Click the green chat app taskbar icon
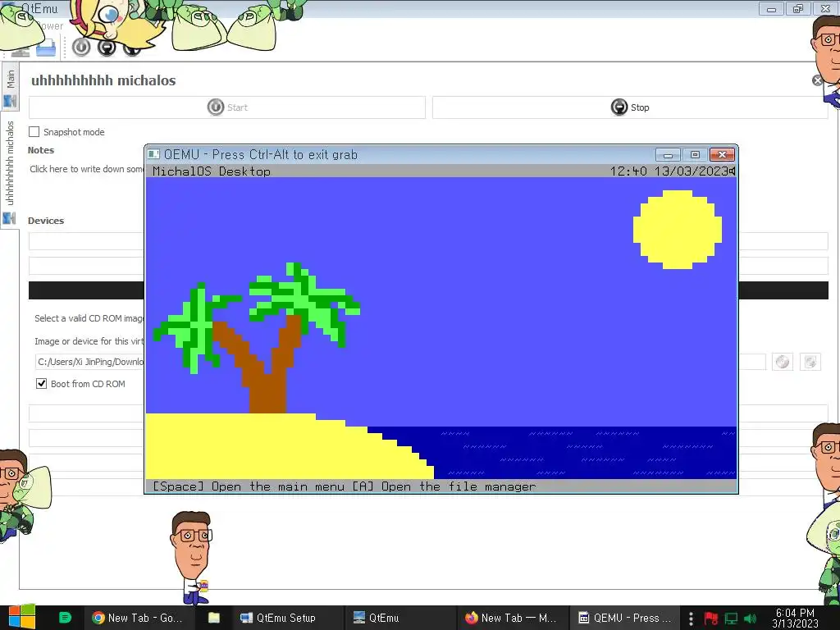The image size is (840, 630). 65,618
